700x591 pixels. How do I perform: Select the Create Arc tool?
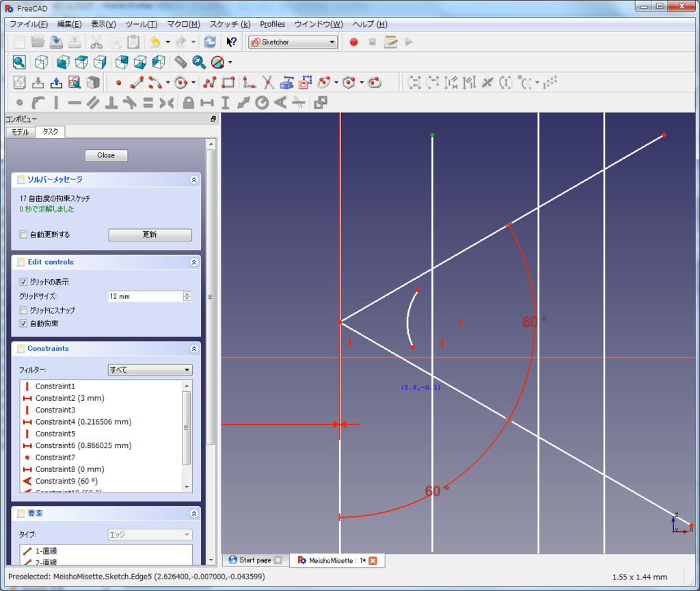click(x=155, y=83)
